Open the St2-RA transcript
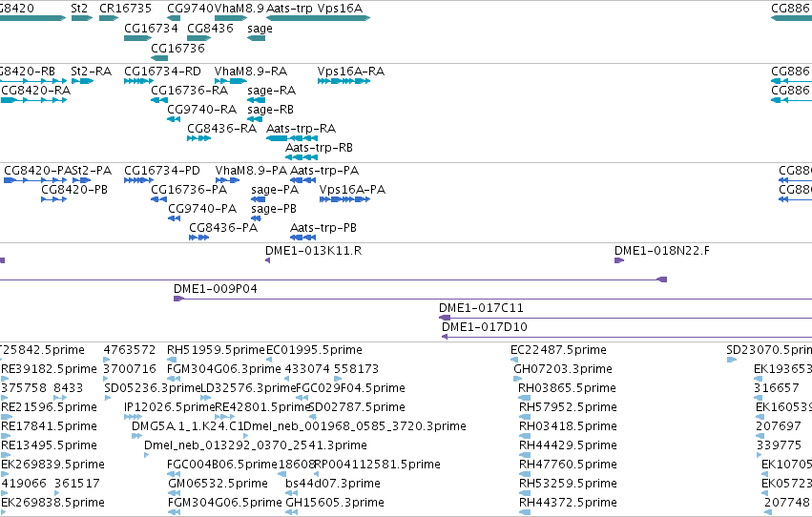 point(82,81)
